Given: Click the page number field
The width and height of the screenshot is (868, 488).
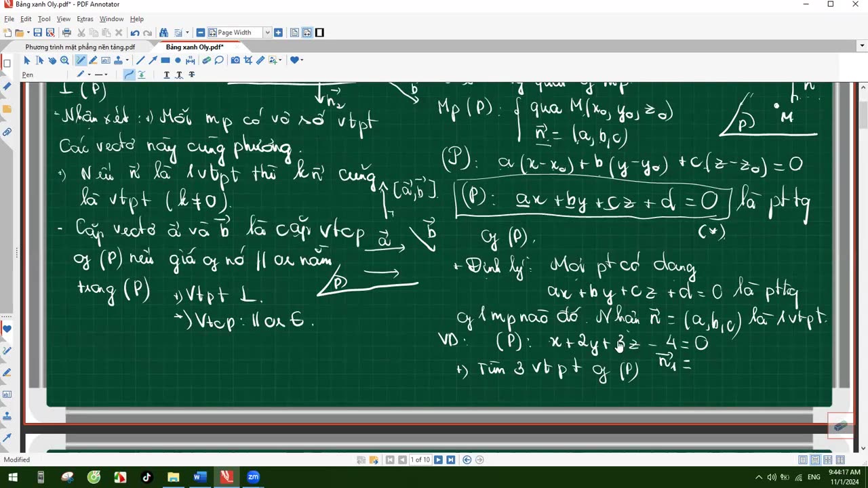Looking at the screenshot, I should [x=420, y=460].
